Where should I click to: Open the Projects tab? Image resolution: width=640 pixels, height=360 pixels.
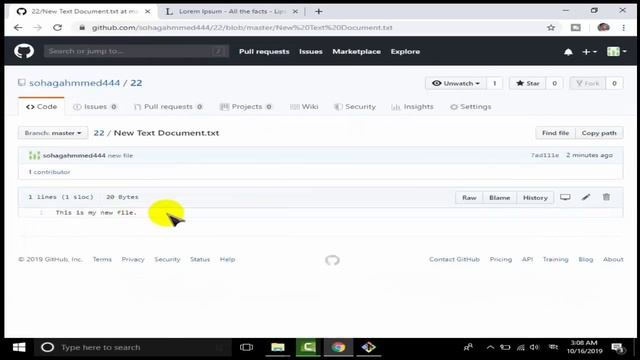(246, 107)
